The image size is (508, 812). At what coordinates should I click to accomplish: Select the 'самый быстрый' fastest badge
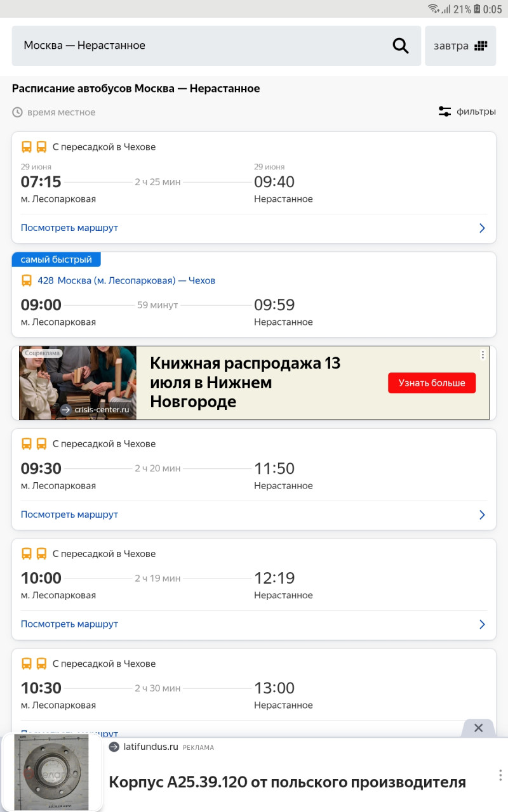(x=56, y=259)
